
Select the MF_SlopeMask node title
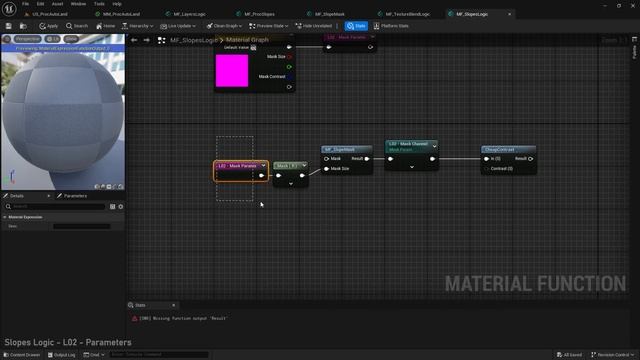click(x=340, y=149)
